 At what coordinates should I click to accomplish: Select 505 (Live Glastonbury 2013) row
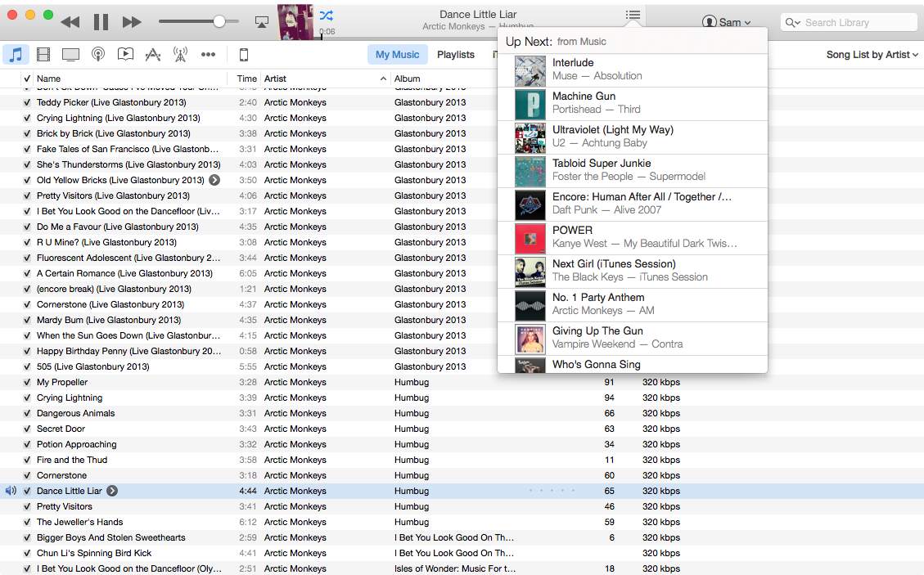[x=249, y=366]
